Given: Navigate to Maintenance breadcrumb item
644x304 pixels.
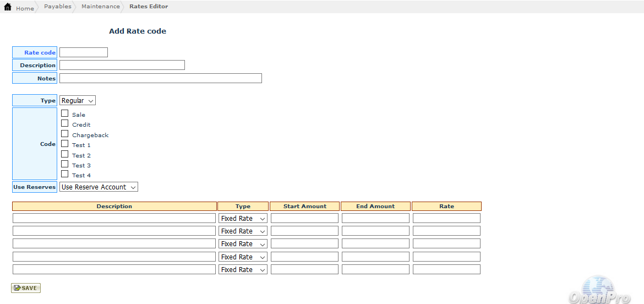Looking at the screenshot, I should (x=100, y=7).
